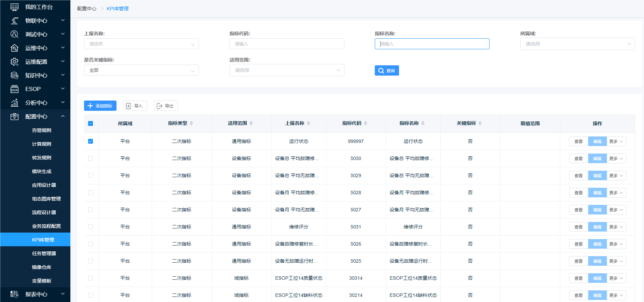Click the 报表中心 report icon
644x302 pixels.
[14, 294]
